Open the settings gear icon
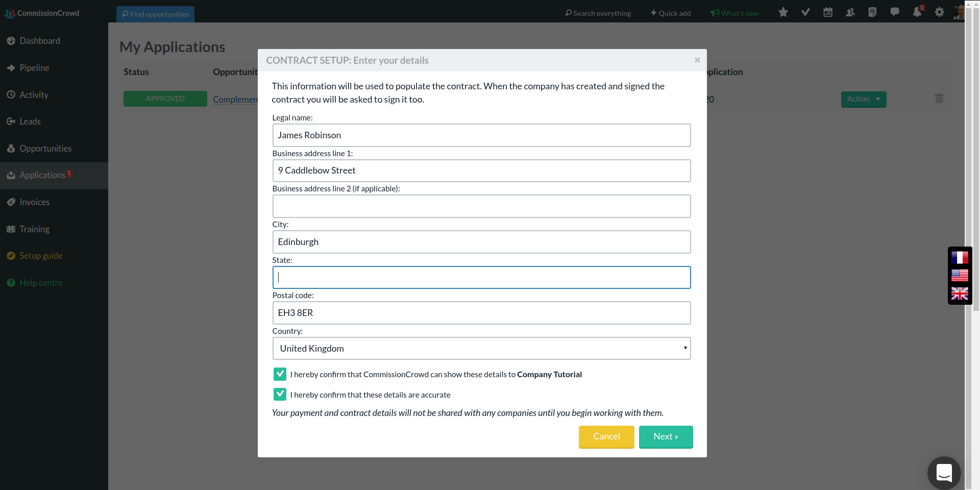Screen dimensions: 980x490 pyautogui.click(x=939, y=13)
